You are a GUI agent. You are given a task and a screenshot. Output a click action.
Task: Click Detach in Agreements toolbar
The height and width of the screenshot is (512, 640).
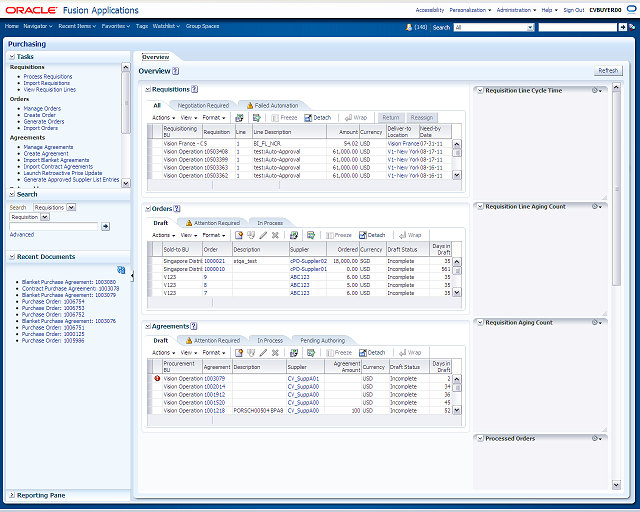tap(372, 353)
